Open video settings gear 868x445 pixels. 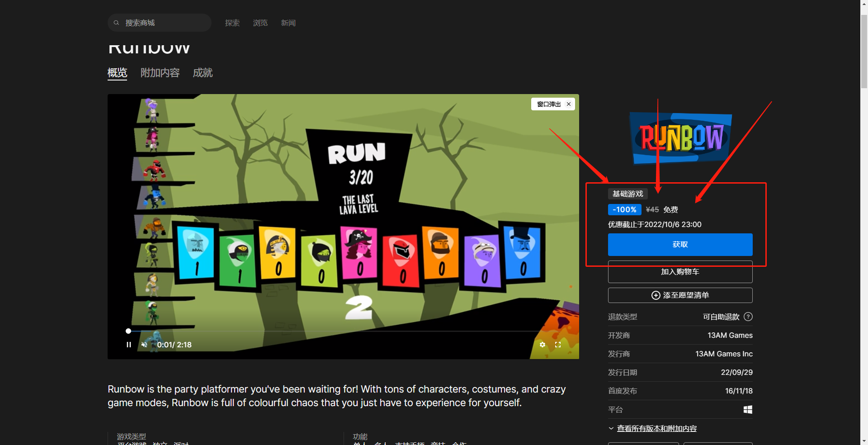click(542, 345)
